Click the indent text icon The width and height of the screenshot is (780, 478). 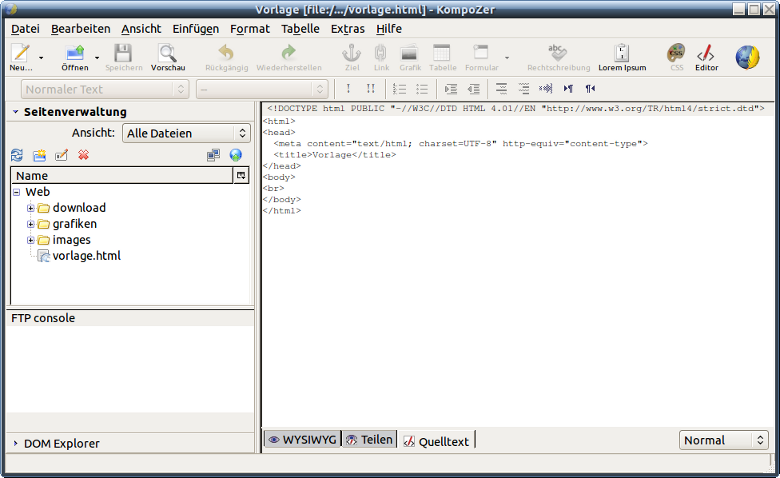point(451,89)
